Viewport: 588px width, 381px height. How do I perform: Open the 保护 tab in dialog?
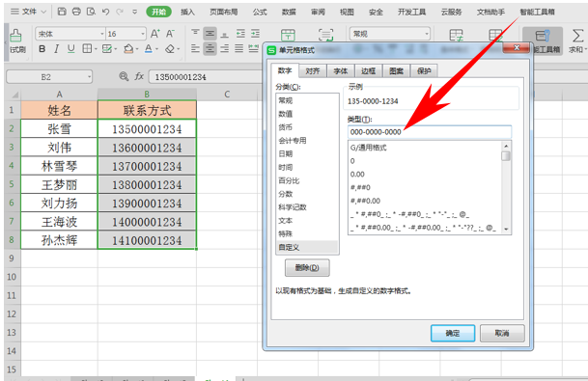click(x=424, y=70)
